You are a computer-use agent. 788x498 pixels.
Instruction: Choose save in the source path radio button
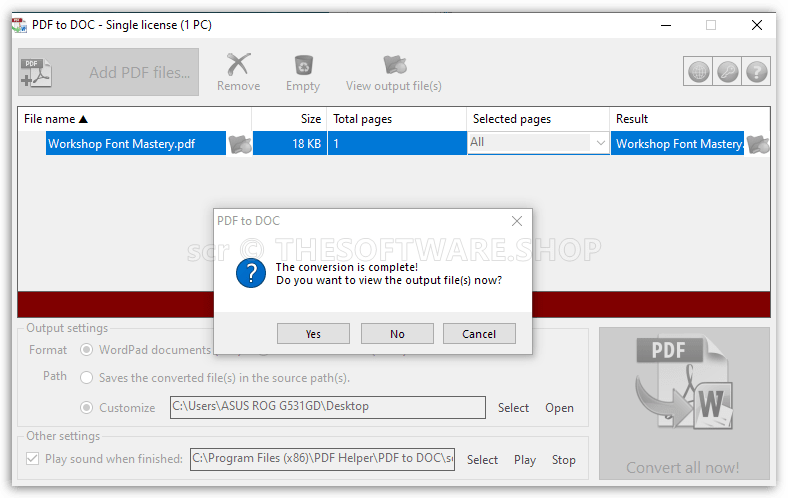tap(86, 377)
